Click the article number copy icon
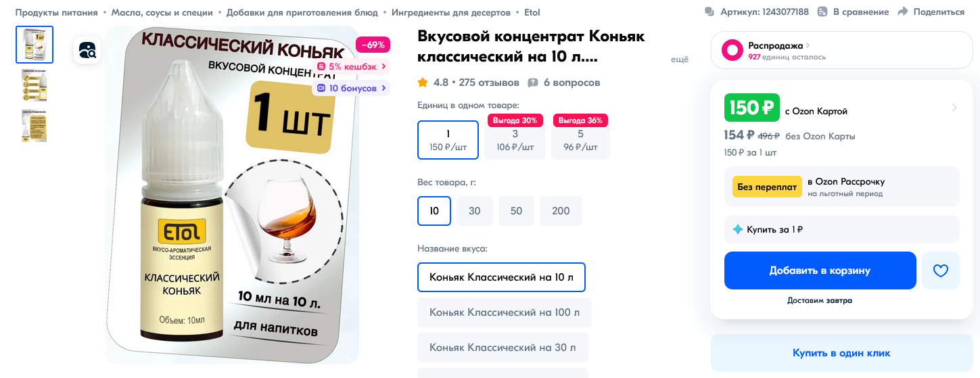980x378 pixels. (x=709, y=11)
